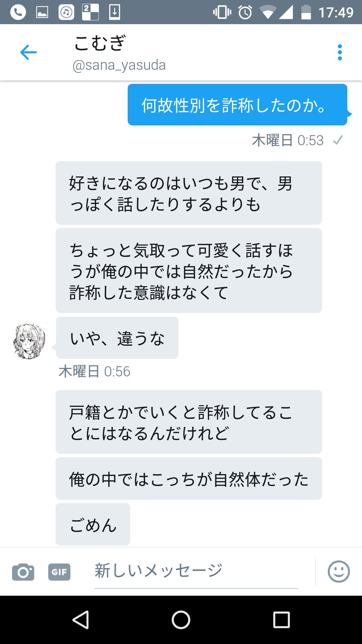362x644 pixels.
Task: Focus the 新しいメッセージ input field
Action: coord(196,572)
